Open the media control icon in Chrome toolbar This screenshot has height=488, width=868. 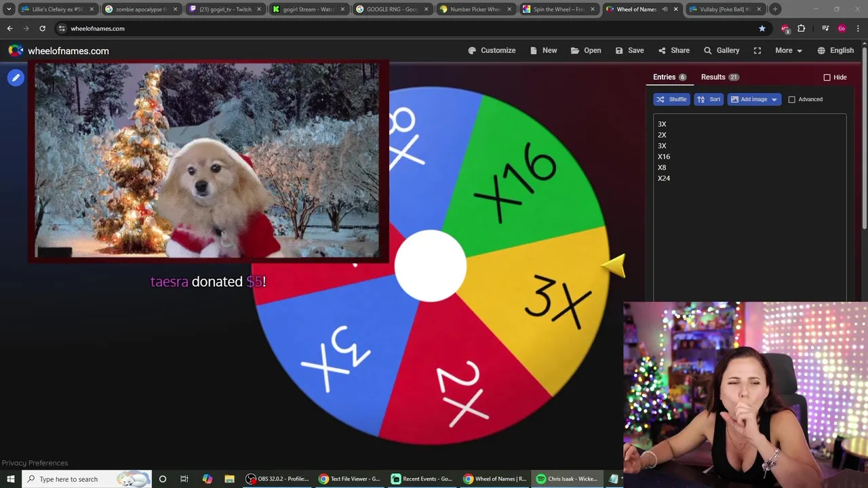pyautogui.click(x=825, y=28)
